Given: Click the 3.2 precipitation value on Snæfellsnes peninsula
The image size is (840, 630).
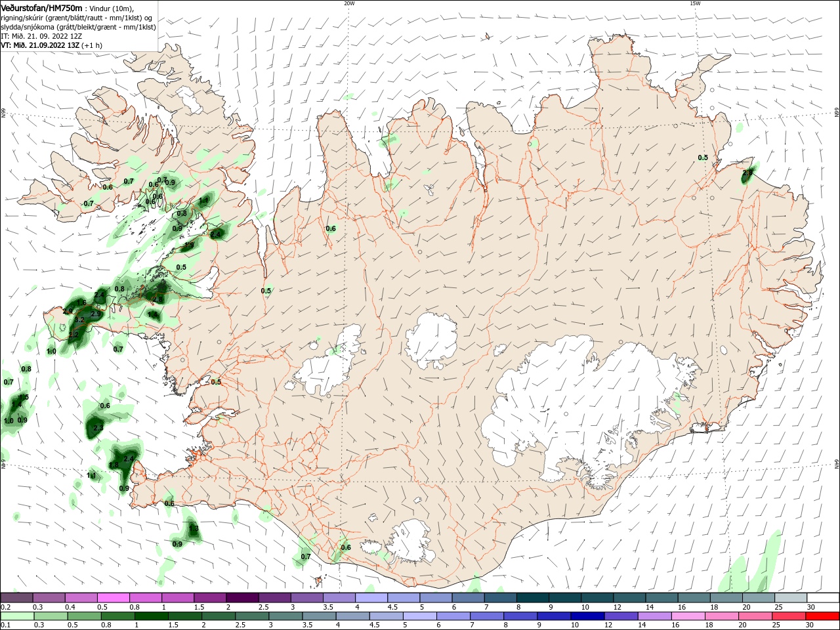Looking at the screenshot, I should (x=79, y=320).
